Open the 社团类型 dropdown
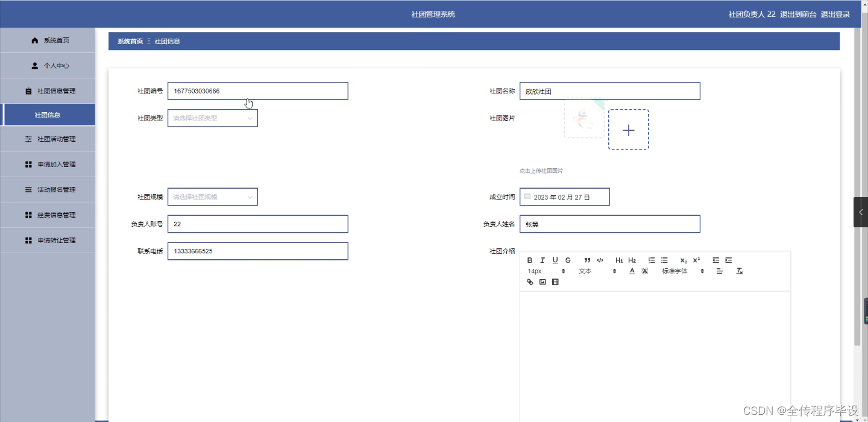 (x=212, y=118)
